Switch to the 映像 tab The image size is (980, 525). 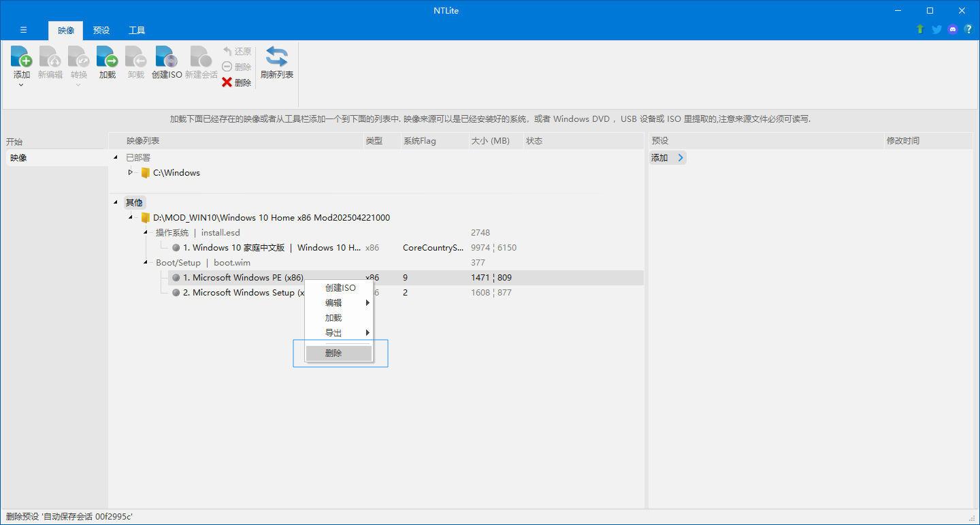66,31
